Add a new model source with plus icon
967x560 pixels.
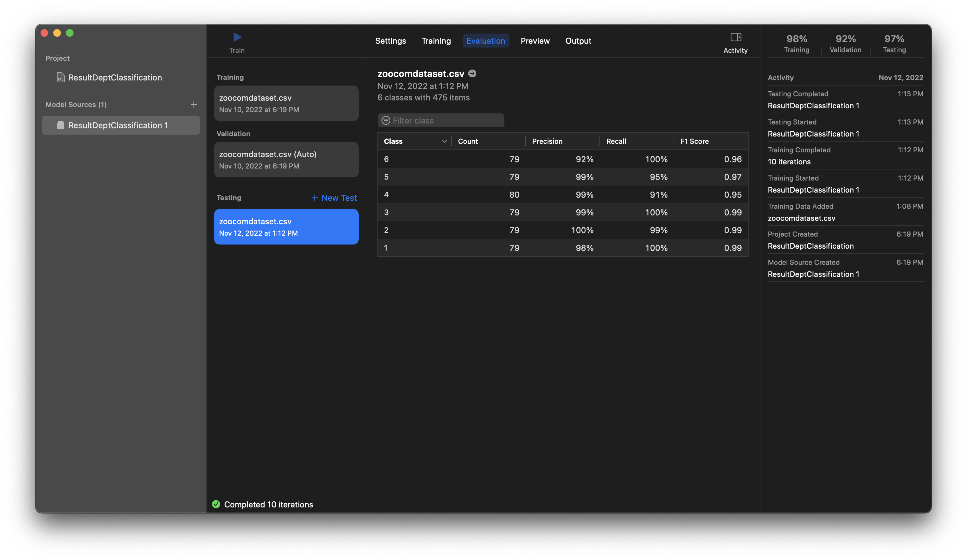pos(194,104)
